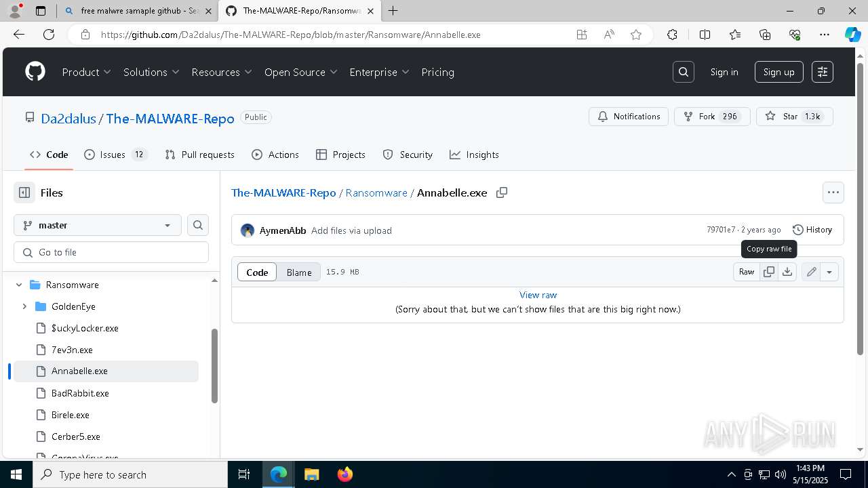Click the file search magnifier beside master
The height and width of the screenshot is (488, 868).
point(198,225)
